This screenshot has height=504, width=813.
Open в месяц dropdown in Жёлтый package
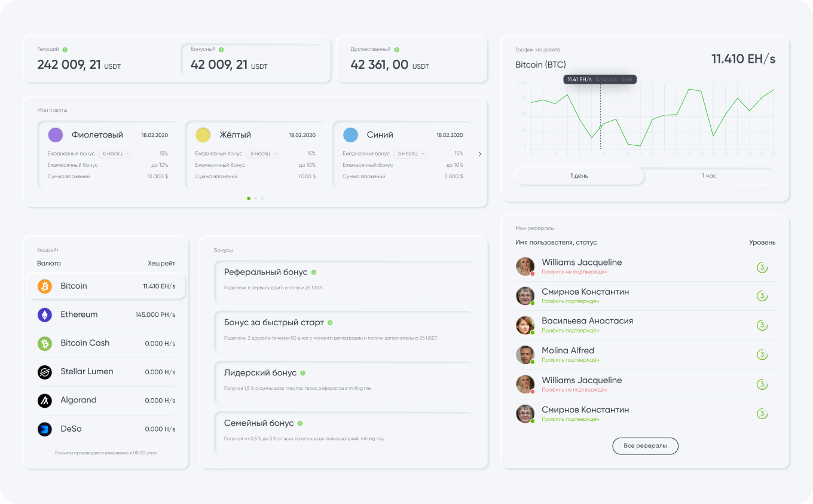pyautogui.click(x=263, y=154)
